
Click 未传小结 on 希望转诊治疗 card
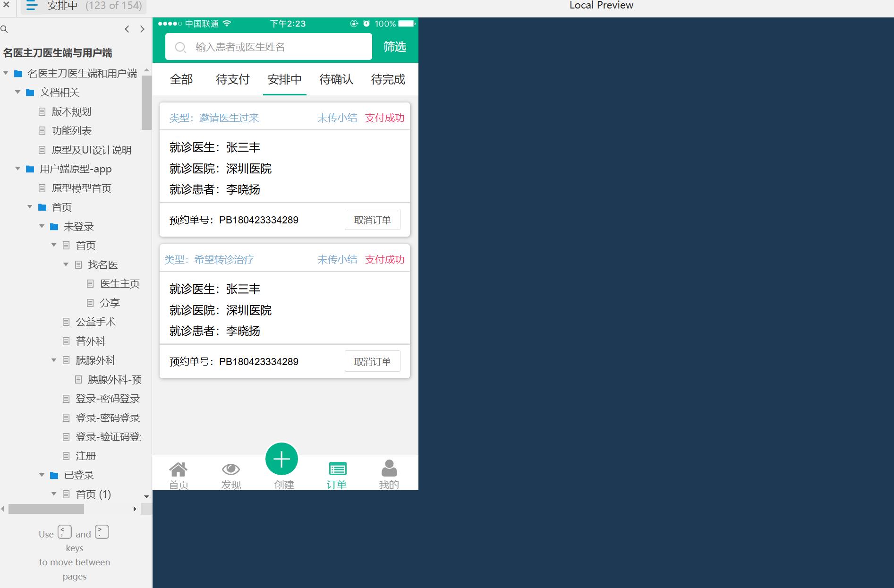pos(337,259)
